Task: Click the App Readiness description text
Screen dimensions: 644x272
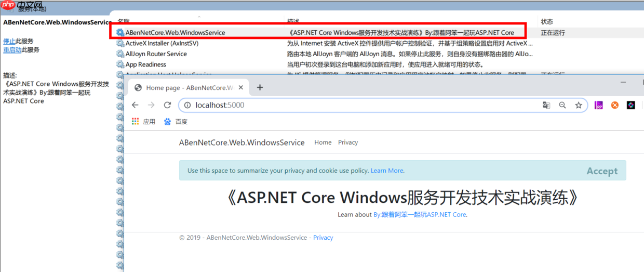Action: pyautogui.click(x=385, y=64)
